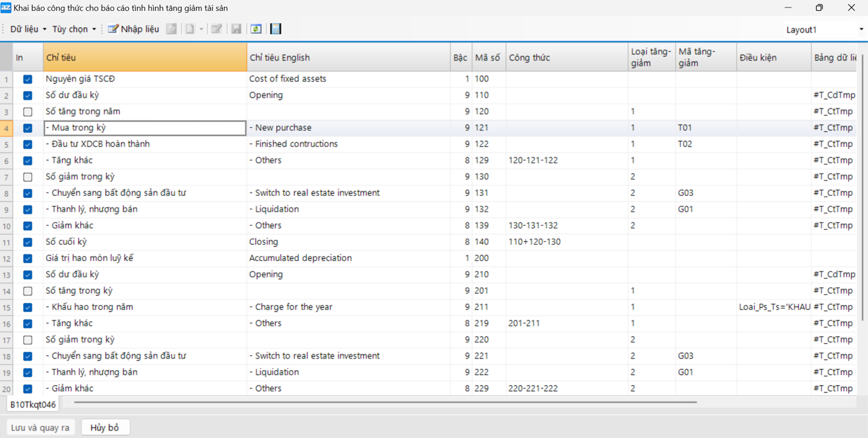Open the Dữ liệu dropdown menu

tap(28, 29)
